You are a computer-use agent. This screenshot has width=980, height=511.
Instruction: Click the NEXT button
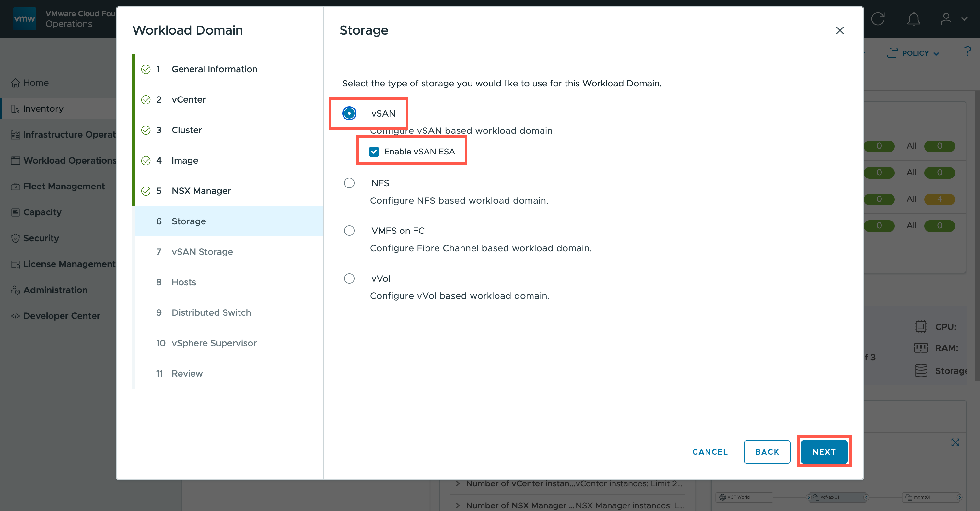824,452
